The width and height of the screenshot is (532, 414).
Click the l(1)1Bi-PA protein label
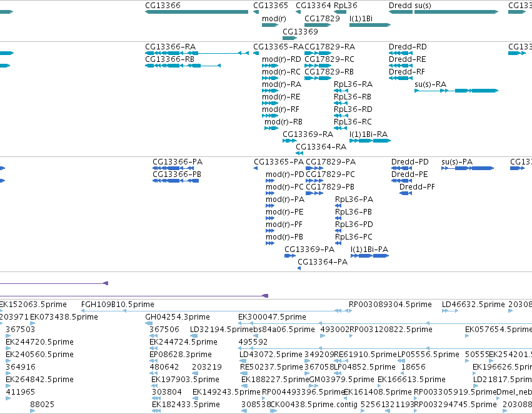click(369, 250)
